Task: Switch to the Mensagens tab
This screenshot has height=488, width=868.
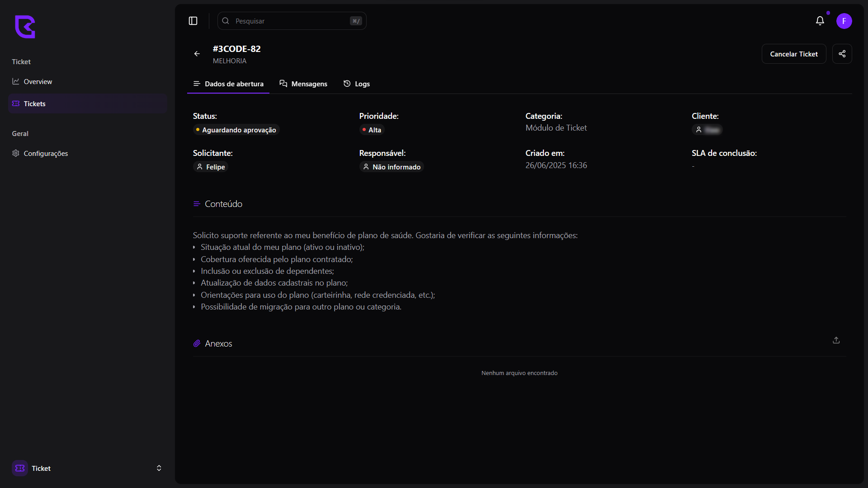Action: pos(303,84)
